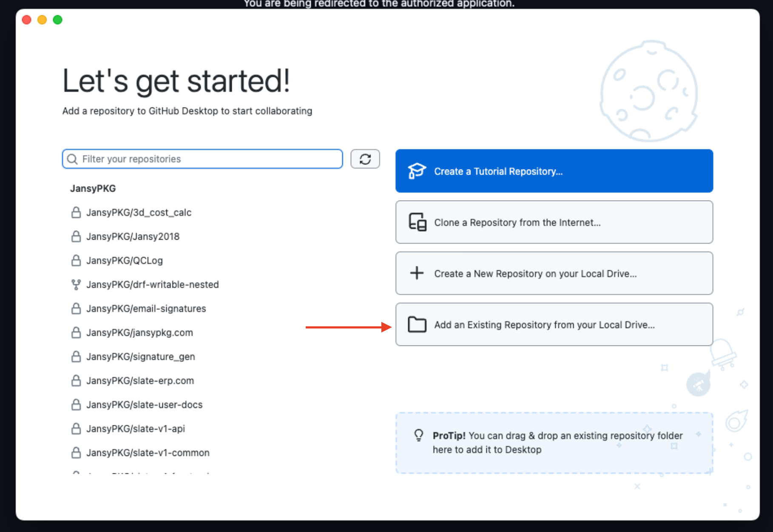Select the JansyPKG/QCLog repository

click(x=125, y=260)
